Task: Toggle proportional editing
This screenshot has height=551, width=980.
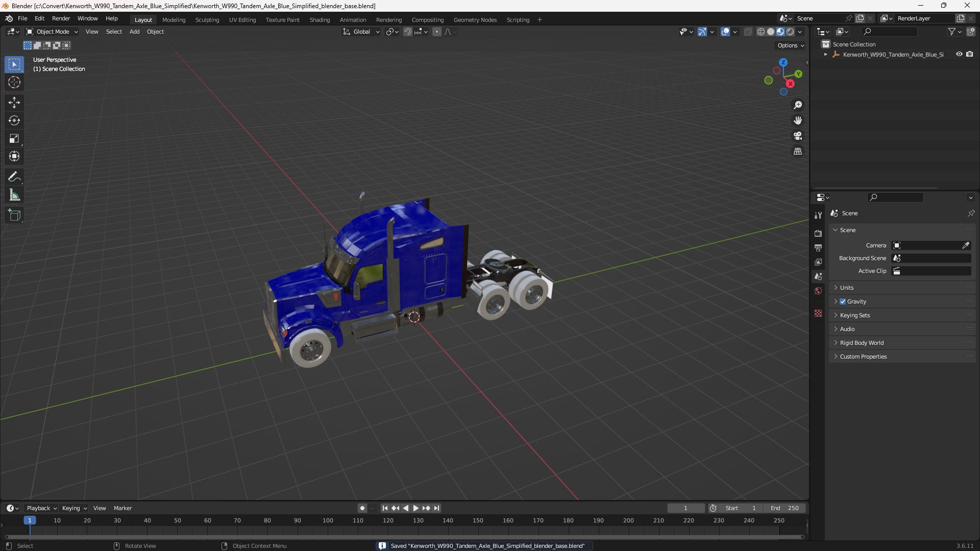Action: point(437,32)
